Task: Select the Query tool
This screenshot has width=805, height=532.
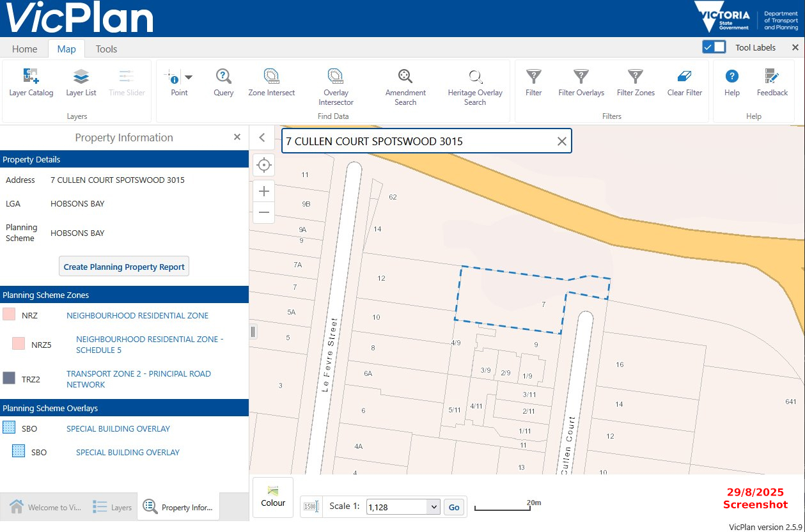Action: [223, 82]
